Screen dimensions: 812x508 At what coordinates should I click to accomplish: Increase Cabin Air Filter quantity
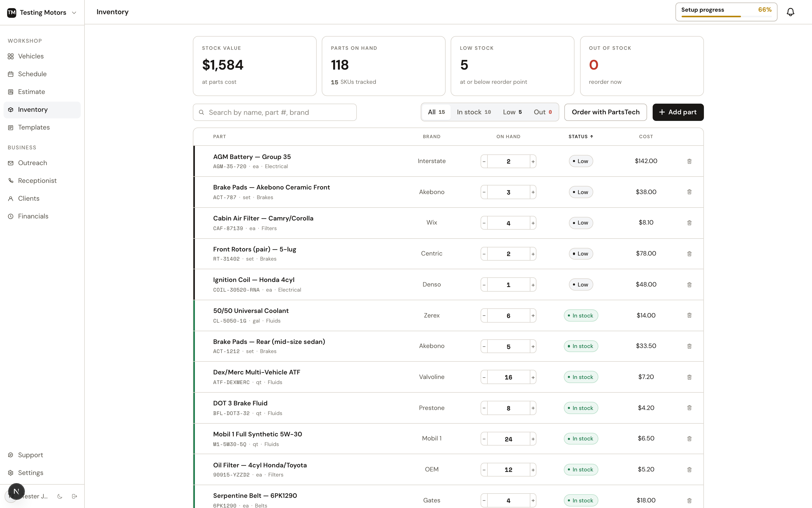pos(533,223)
